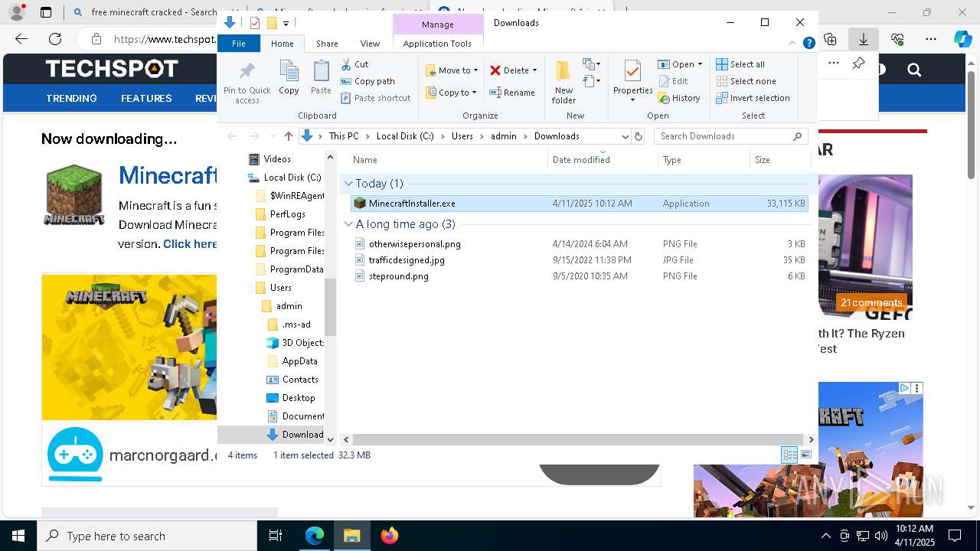
Task: Click Users in address breadcrumb
Action: (462, 136)
